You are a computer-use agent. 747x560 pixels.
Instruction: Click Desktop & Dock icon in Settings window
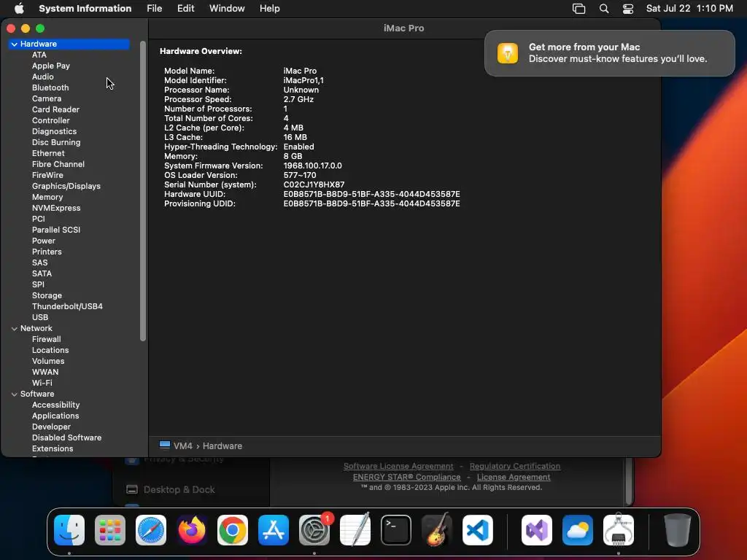[132, 489]
